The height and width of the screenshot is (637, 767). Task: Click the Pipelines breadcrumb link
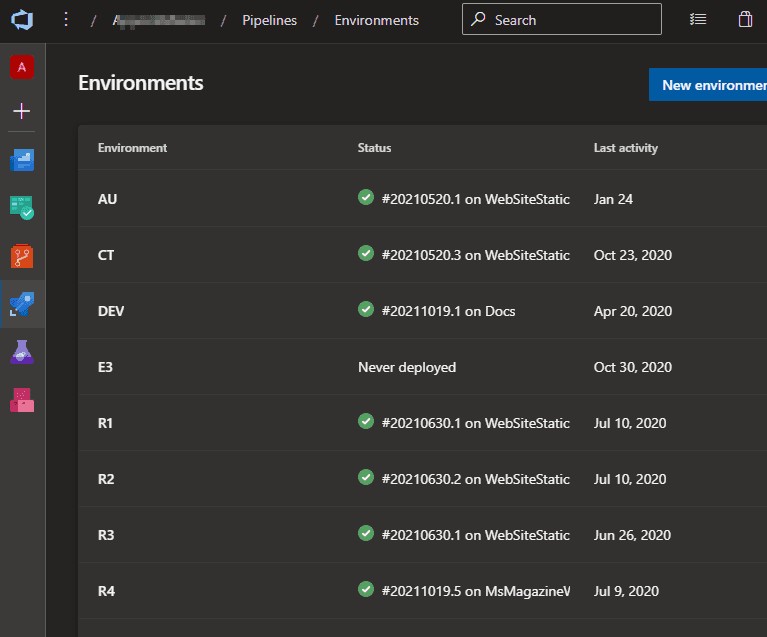[269, 20]
